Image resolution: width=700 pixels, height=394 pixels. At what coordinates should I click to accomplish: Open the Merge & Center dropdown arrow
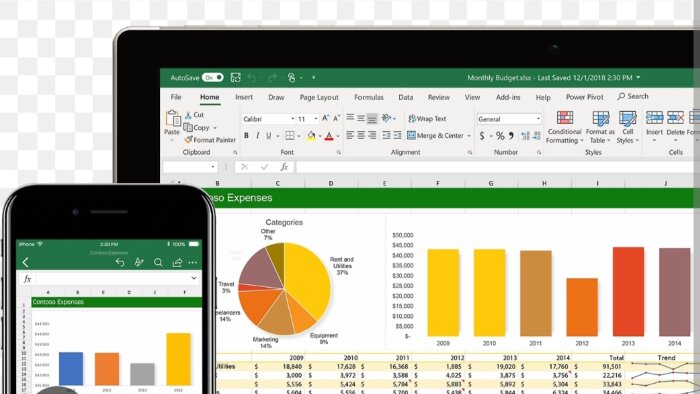point(469,136)
